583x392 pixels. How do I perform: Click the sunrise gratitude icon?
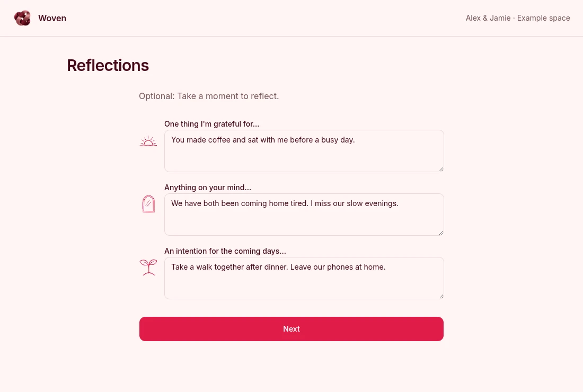[x=148, y=141]
